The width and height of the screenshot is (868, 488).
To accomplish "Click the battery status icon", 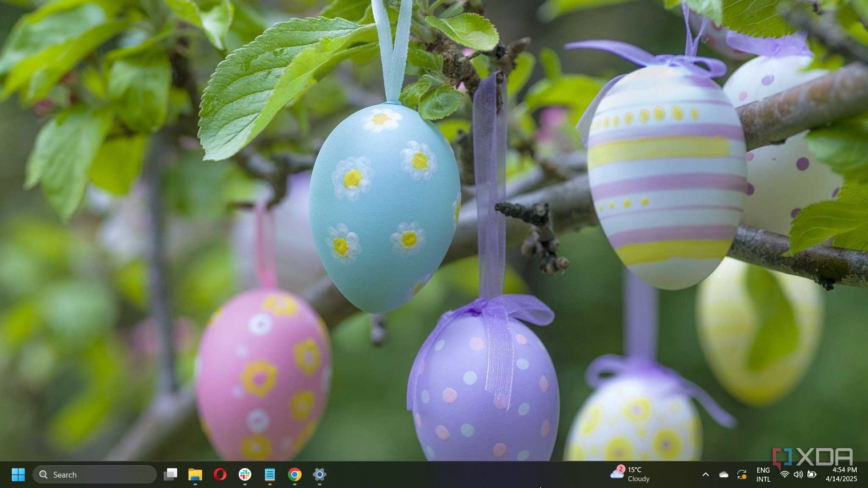I will pyautogui.click(x=812, y=474).
